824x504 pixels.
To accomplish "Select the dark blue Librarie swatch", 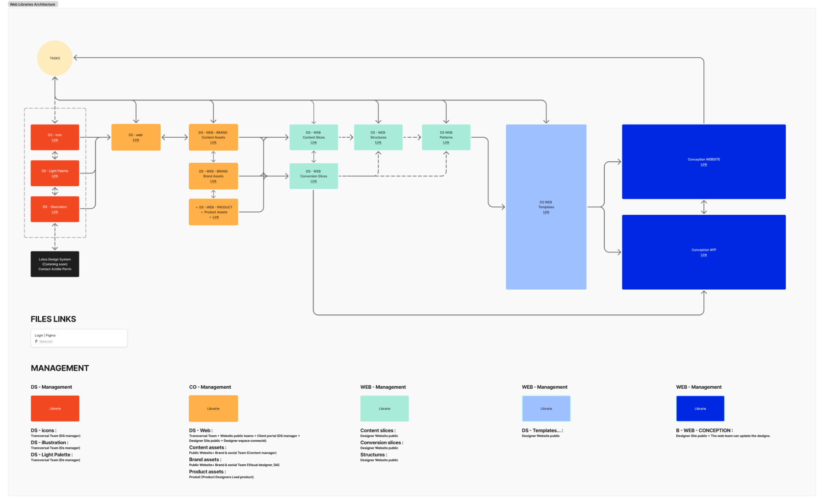I will (x=700, y=408).
